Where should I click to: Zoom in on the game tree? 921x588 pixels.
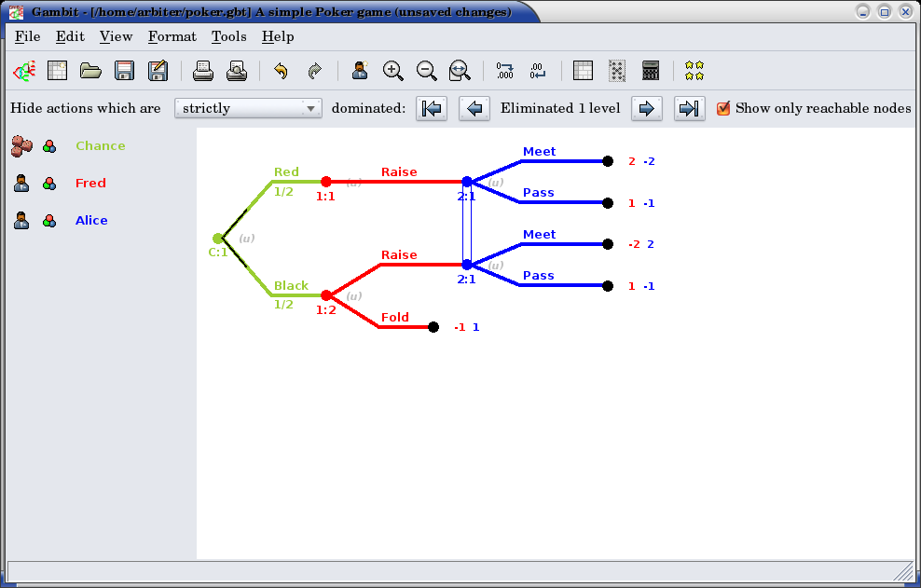click(x=393, y=71)
